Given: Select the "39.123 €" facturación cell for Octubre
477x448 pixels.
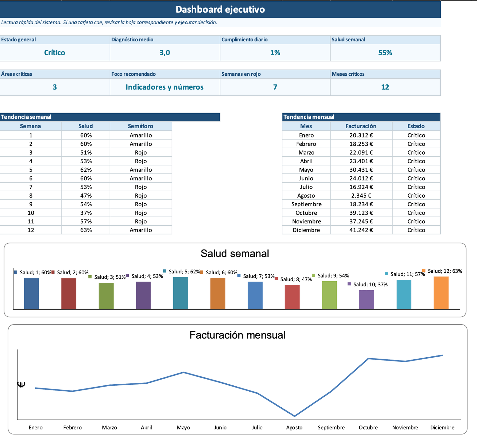Looking at the screenshot, I should pyautogui.click(x=361, y=213).
